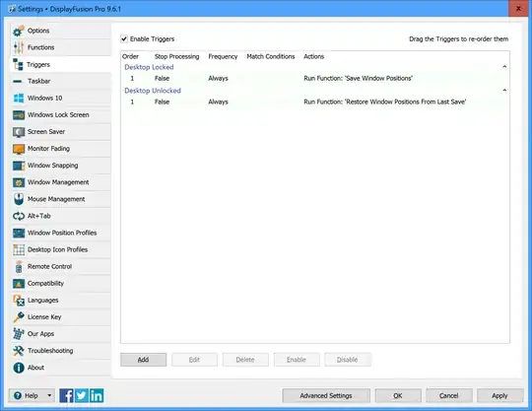Click the Apply button
532x411 pixels.
pyautogui.click(x=499, y=396)
